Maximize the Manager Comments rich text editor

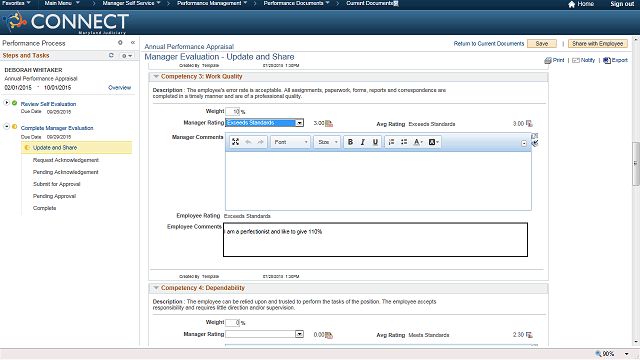point(236,142)
